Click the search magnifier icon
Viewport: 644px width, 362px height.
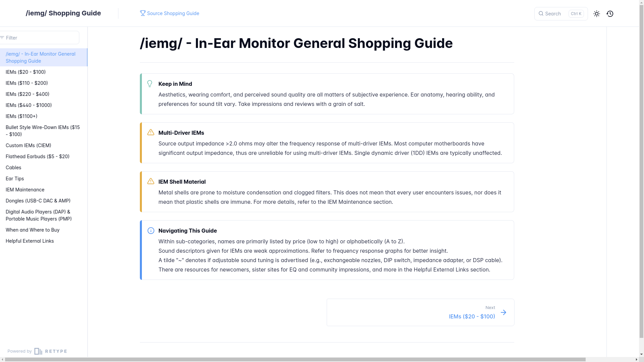(x=541, y=14)
